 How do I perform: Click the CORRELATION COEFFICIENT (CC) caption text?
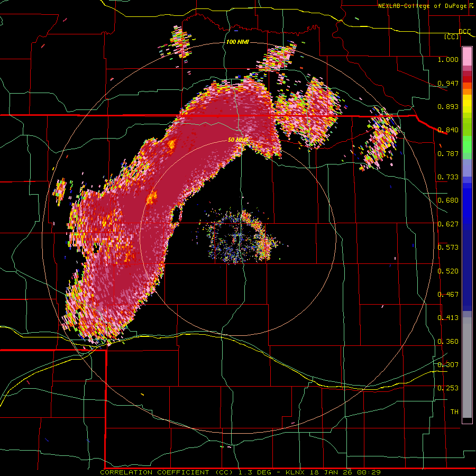167,472
